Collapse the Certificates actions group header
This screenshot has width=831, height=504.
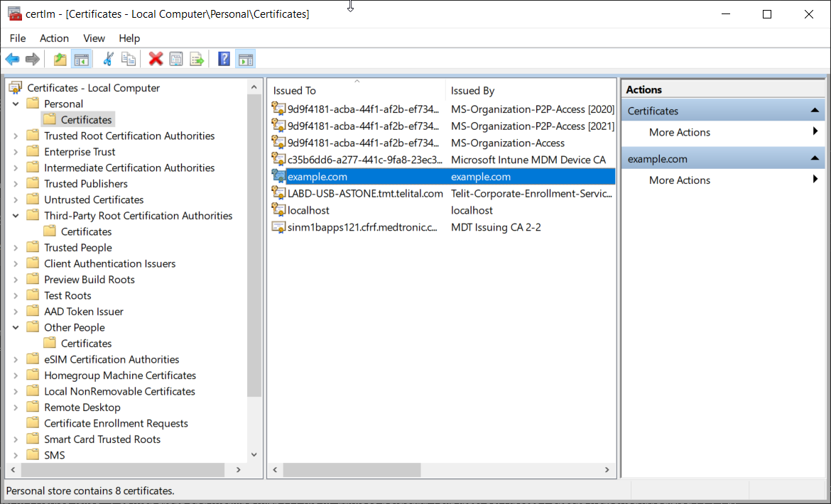coord(816,110)
